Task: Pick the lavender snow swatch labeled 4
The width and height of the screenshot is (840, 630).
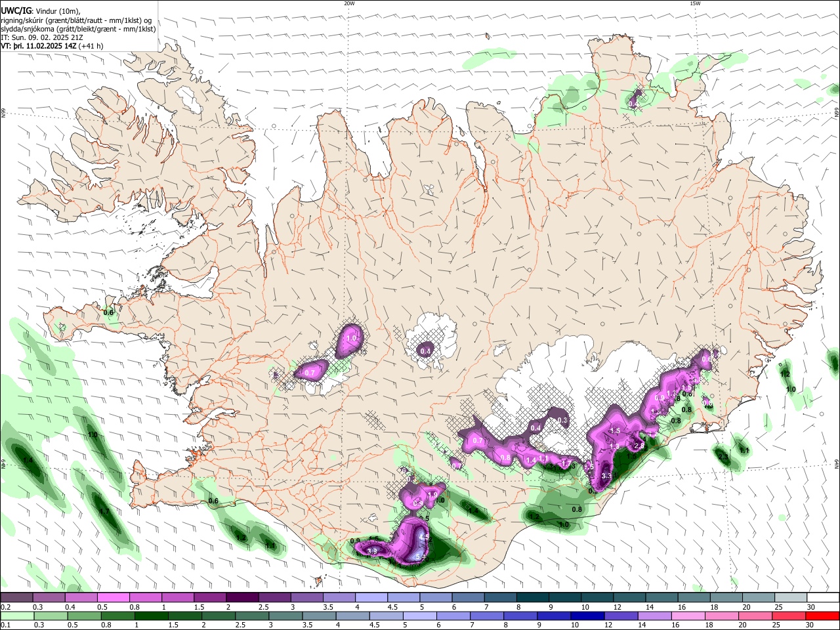Action: [371, 597]
